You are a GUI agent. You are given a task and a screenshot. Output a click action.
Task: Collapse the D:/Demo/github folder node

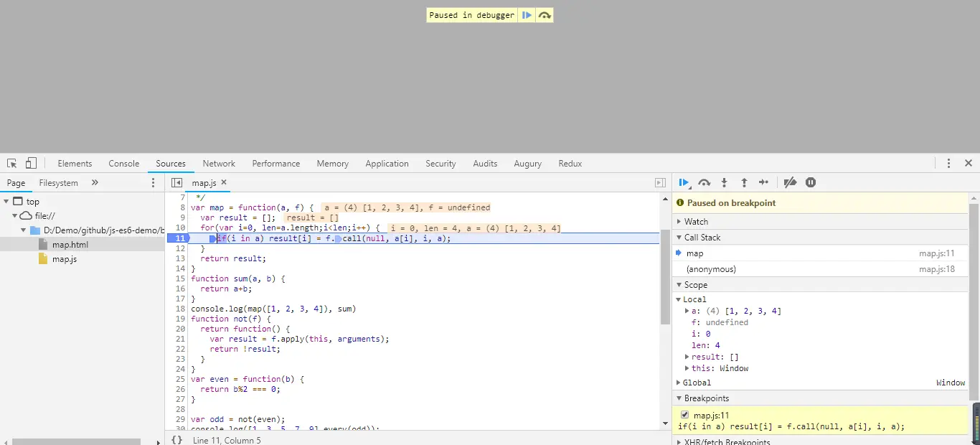[x=24, y=230]
